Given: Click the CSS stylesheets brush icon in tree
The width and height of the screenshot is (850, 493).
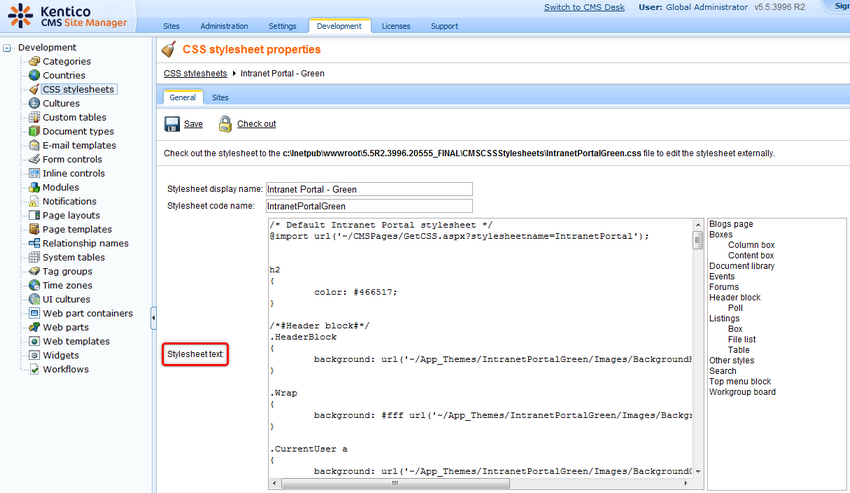Looking at the screenshot, I should click(x=34, y=89).
